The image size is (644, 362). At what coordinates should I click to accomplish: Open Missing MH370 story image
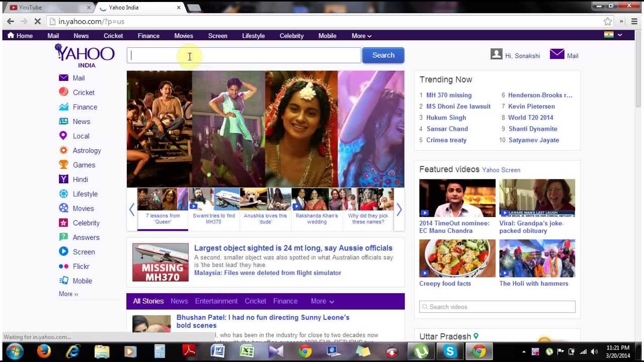160,262
